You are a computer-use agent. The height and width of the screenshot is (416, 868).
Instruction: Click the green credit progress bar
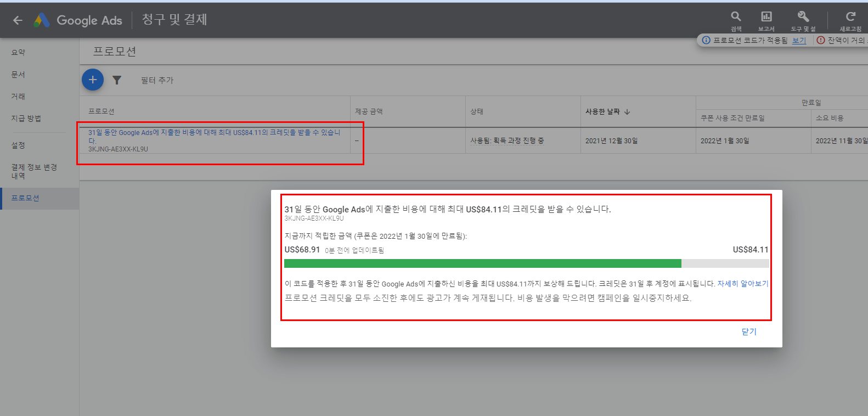[x=483, y=263]
